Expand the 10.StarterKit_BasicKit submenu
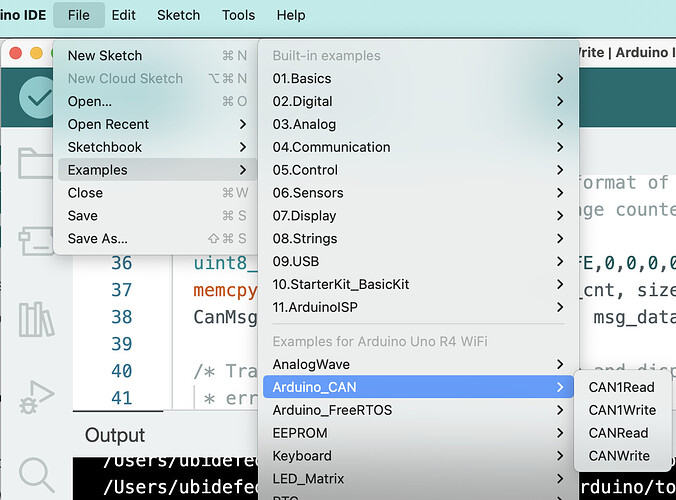This screenshot has width=676, height=500. 418,284
